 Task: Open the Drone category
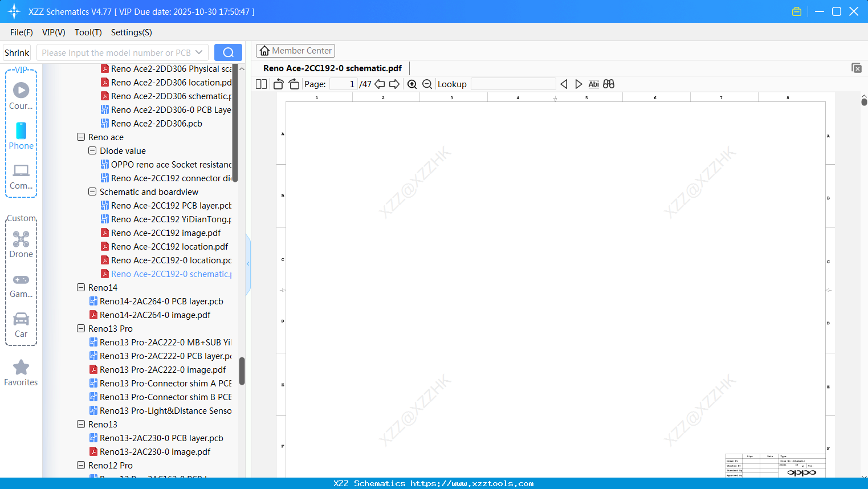pyautogui.click(x=21, y=244)
